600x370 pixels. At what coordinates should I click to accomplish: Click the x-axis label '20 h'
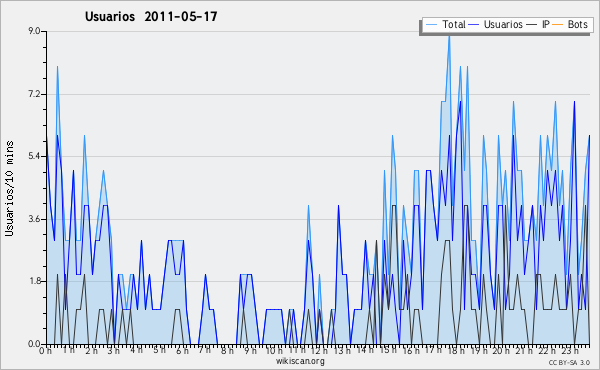[x=501, y=350]
